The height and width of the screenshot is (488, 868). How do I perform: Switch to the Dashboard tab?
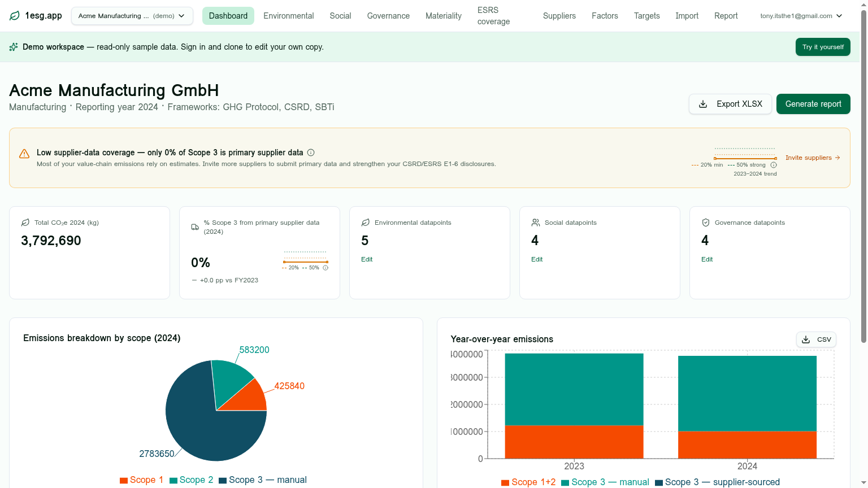pyautogui.click(x=228, y=16)
